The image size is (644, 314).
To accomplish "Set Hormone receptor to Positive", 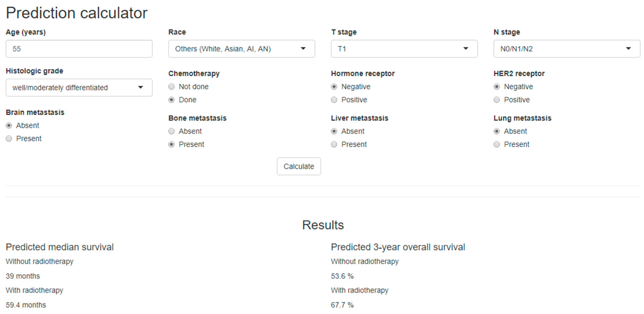I will 334,100.
